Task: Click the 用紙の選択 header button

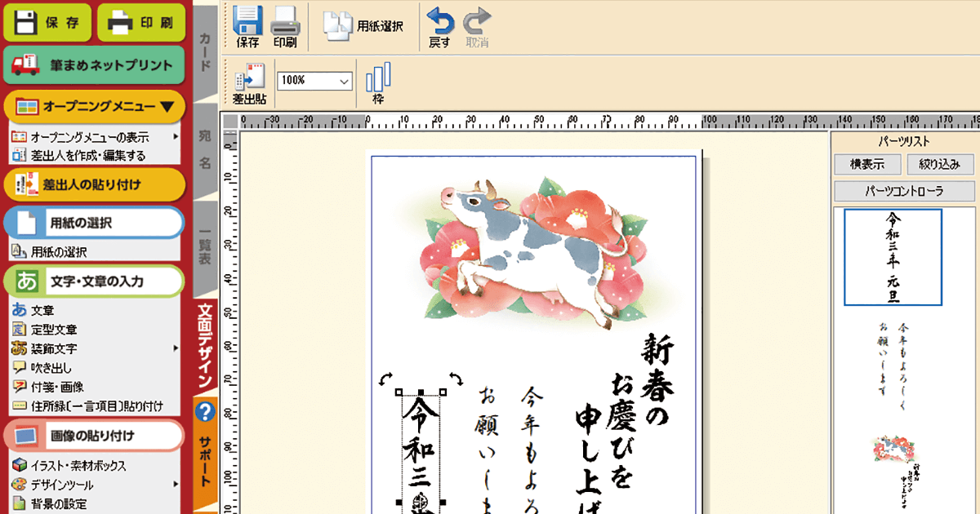Action: 94,223
